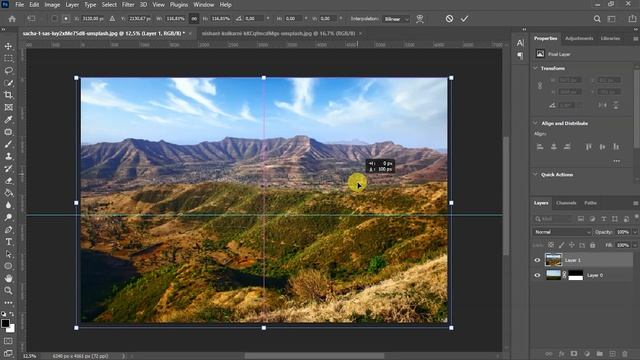Open the Properties panel menu
The width and height of the screenshot is (640, 360).
point(636,38)
